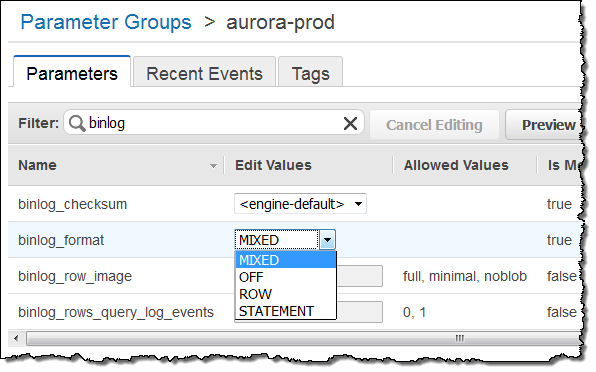The width and height of the screenshot is (596, 372).
Task: Click the Cancel Editing button
Action: tap(434, 125)
